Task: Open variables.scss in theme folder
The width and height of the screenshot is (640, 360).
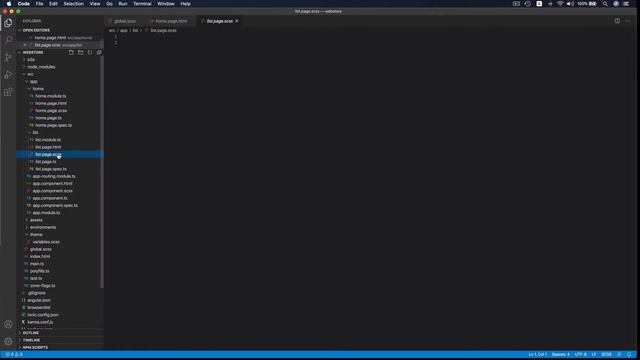Action: pyautogui.click(x=46, y=242)
